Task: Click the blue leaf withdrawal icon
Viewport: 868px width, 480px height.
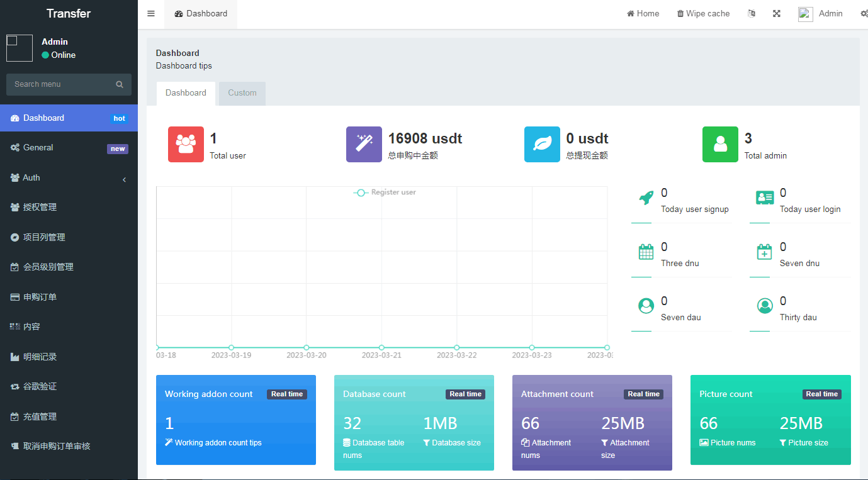Action: click(x=542, y=144)
